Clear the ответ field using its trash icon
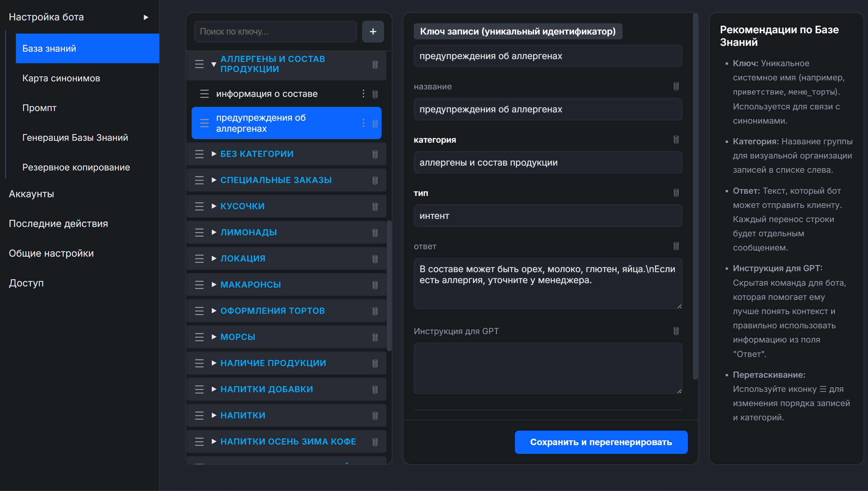Image resolution: width=868 pixels, height=491 pixels. click(676, 246)
